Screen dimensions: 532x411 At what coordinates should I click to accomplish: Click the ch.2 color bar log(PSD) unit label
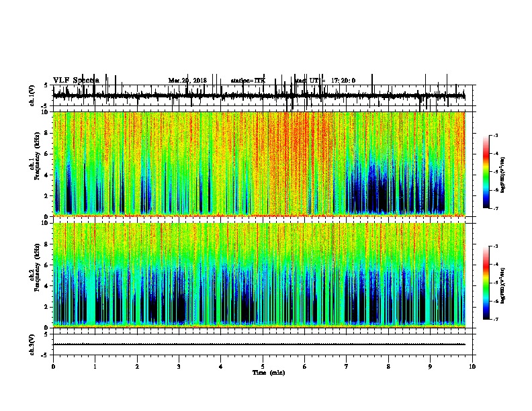(502, 286)
